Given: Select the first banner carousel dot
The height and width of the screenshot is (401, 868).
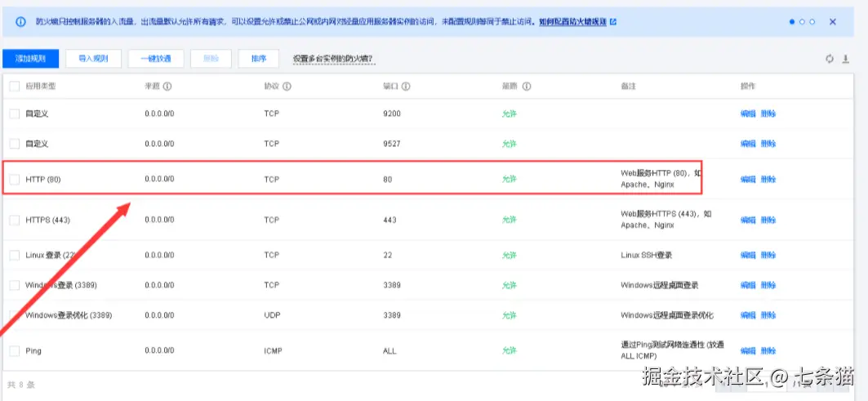Looking at the screenshot, I should 792,21.
